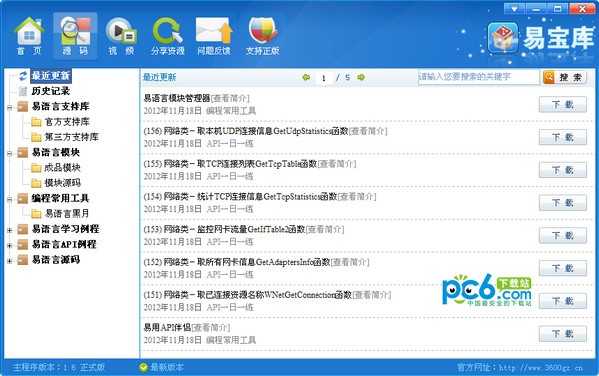This screenshot has height=376, width=599.
Task: Download 易用API伴侣
Action: pyautogui.click(x=563, y=334)
